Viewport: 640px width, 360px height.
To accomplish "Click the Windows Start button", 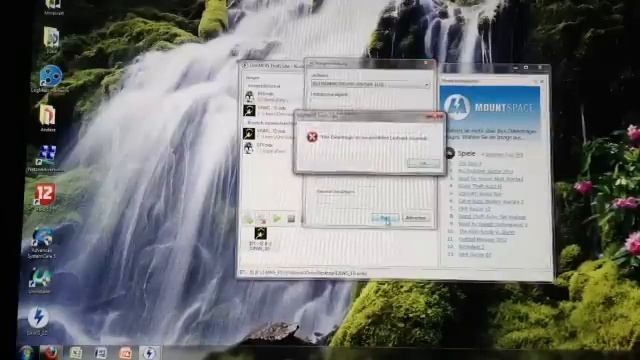I will point(27,353).
